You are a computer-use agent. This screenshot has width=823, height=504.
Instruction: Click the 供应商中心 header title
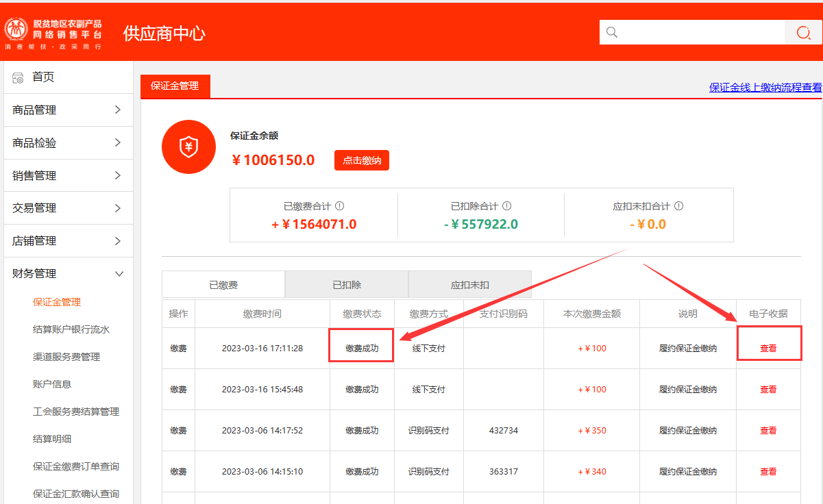(x=164, y=33)
